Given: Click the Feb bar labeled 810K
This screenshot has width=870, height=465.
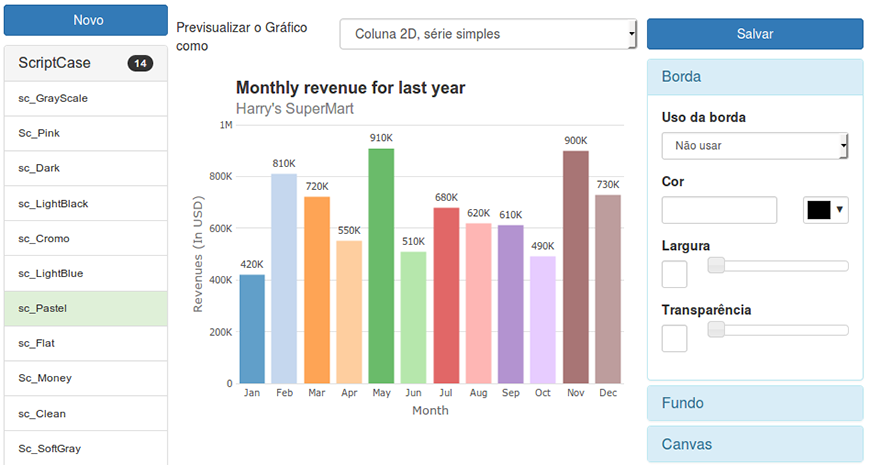Looking at the screenshot, I should point(284,279).
